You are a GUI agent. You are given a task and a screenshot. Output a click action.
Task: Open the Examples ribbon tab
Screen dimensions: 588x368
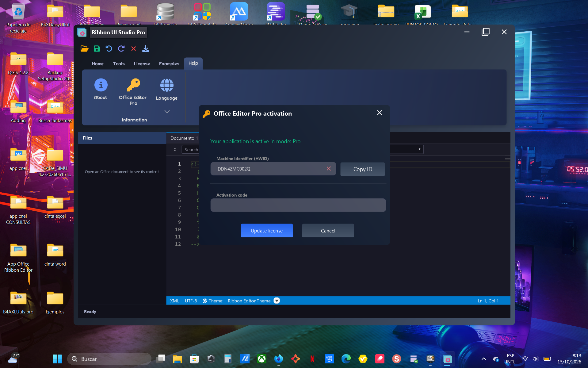(169, 64)
